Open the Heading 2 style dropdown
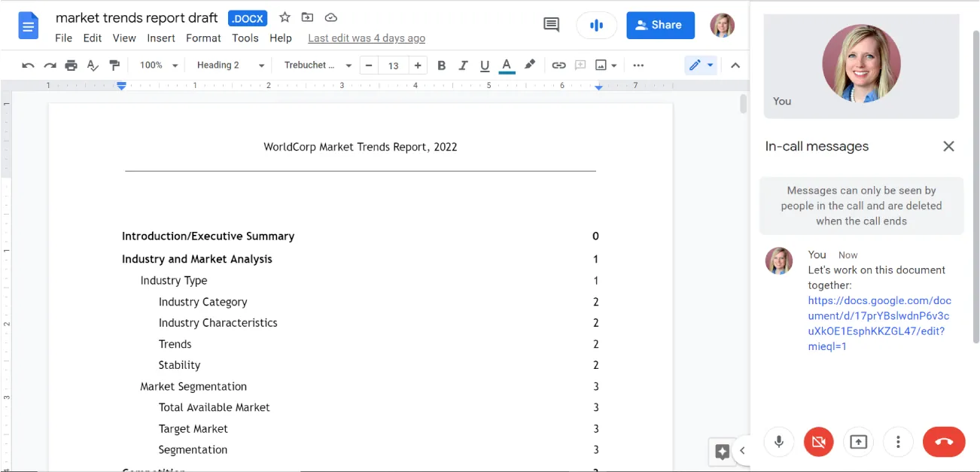The height and width of the screenshot is (472, 980). (230, 65)
